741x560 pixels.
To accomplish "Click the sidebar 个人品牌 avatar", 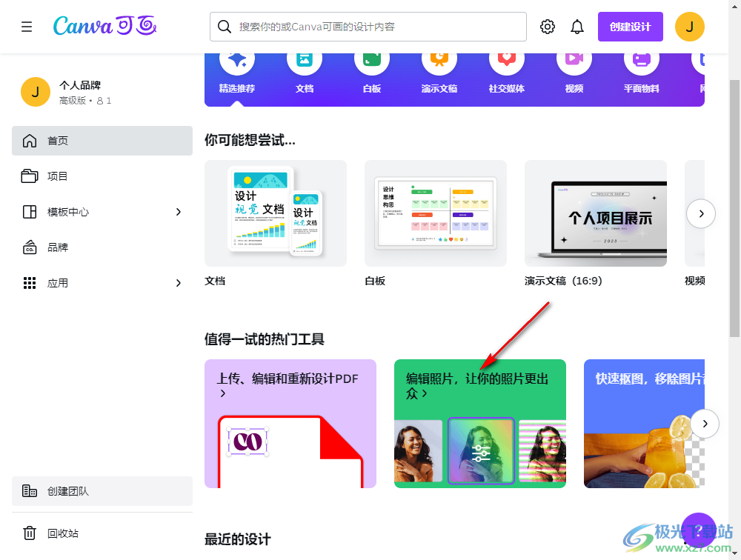I will (36, 92).
